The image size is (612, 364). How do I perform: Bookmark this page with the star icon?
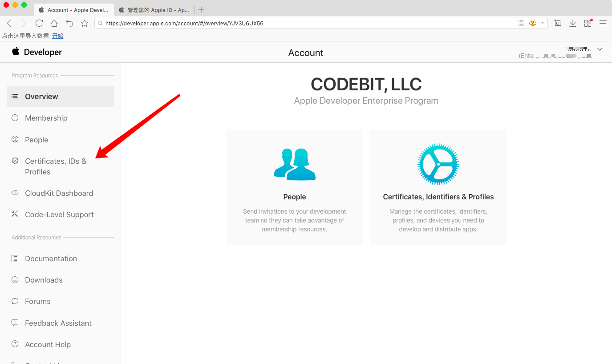point(85,23)
